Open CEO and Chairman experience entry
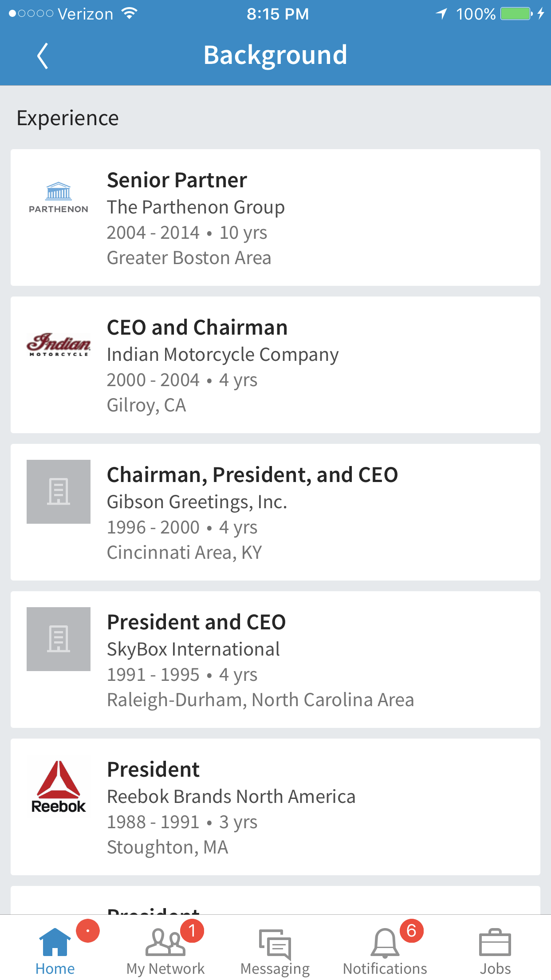Image resolution: width=551 pixels, height=980 pixels. point(197,328)
